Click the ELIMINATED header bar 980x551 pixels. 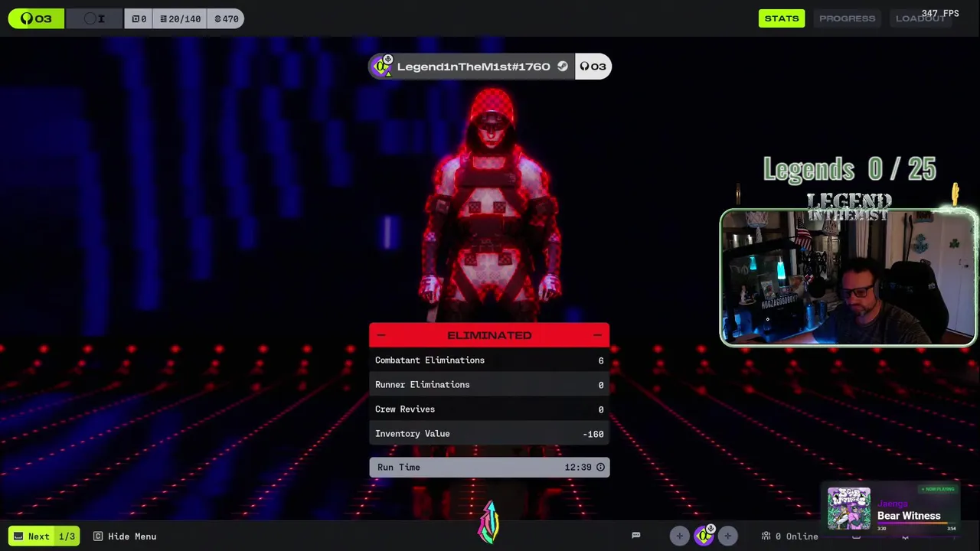pos(489,335)
